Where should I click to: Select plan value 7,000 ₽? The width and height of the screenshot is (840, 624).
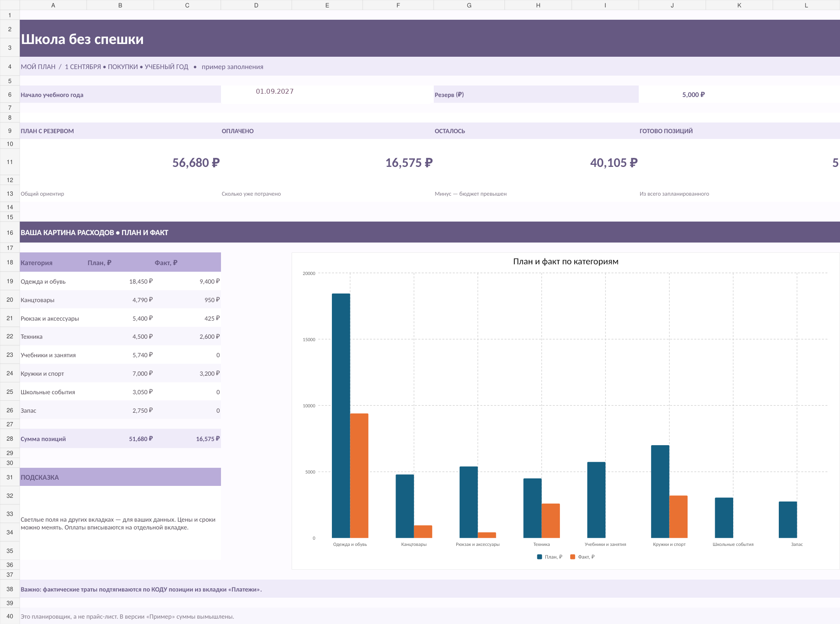coord(120,374)
